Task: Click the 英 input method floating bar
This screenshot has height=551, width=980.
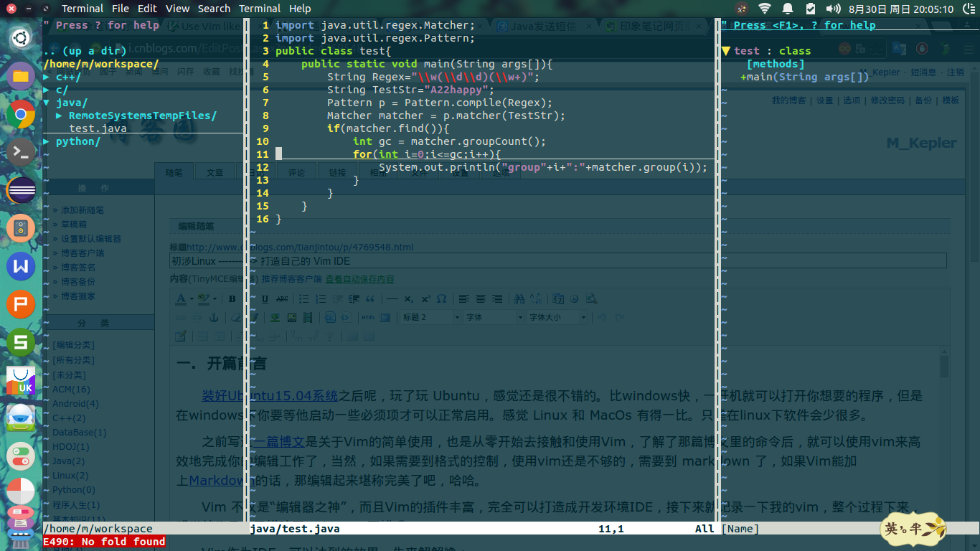Action: click(x=913, y=529)
